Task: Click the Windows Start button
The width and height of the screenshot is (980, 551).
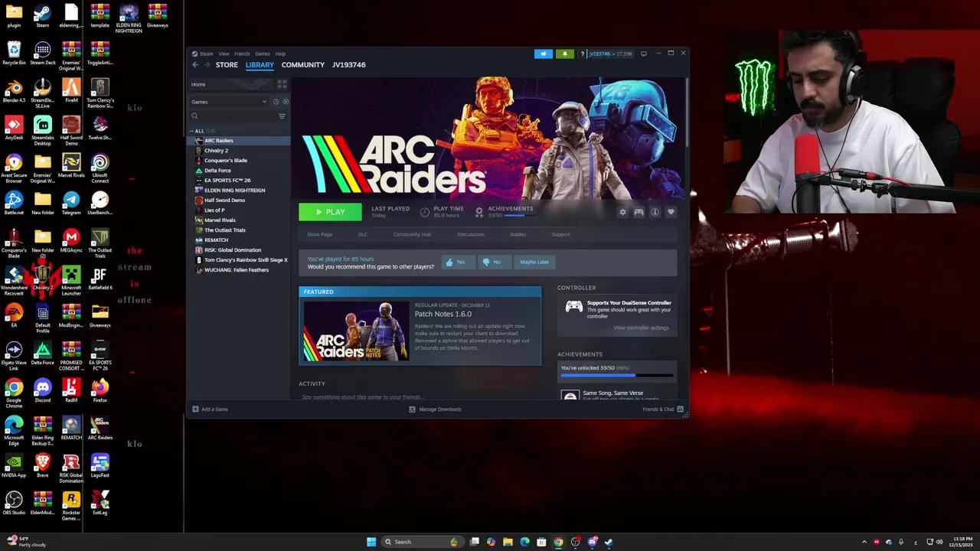Action: click(371, 542)
